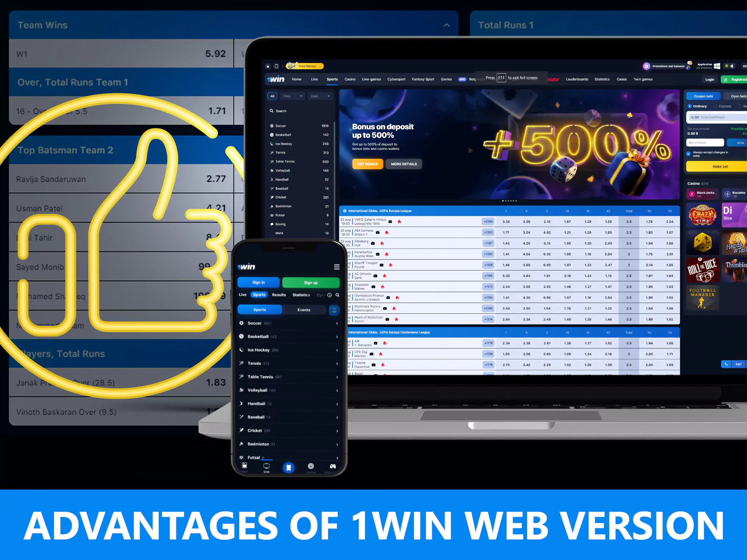Select the Sports tab on desktop
This screenshot has width=747, height=560.
[332, 79]
